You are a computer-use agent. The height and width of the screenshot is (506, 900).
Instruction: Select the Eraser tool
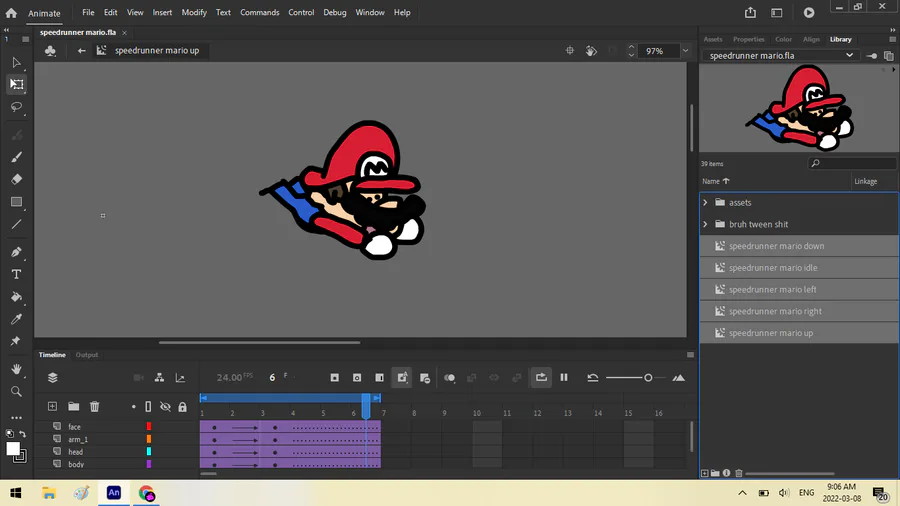16,179
